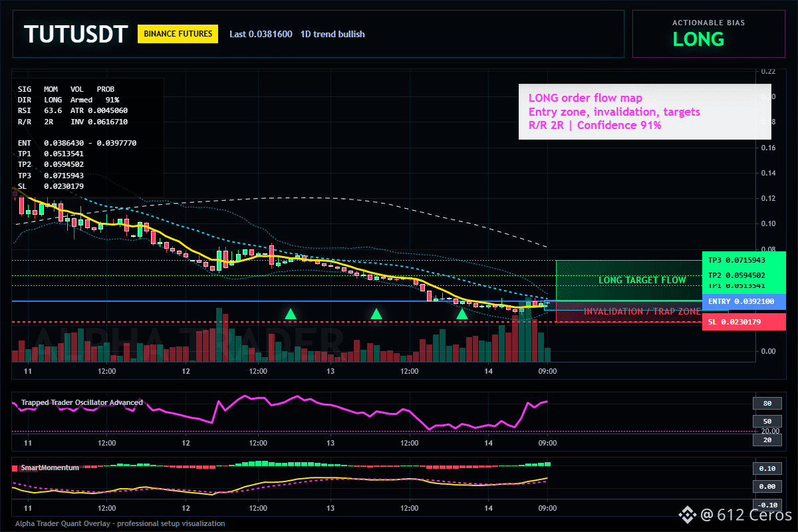
Task: Select the green LONG bias indicator
Action: tap(698, 39)
